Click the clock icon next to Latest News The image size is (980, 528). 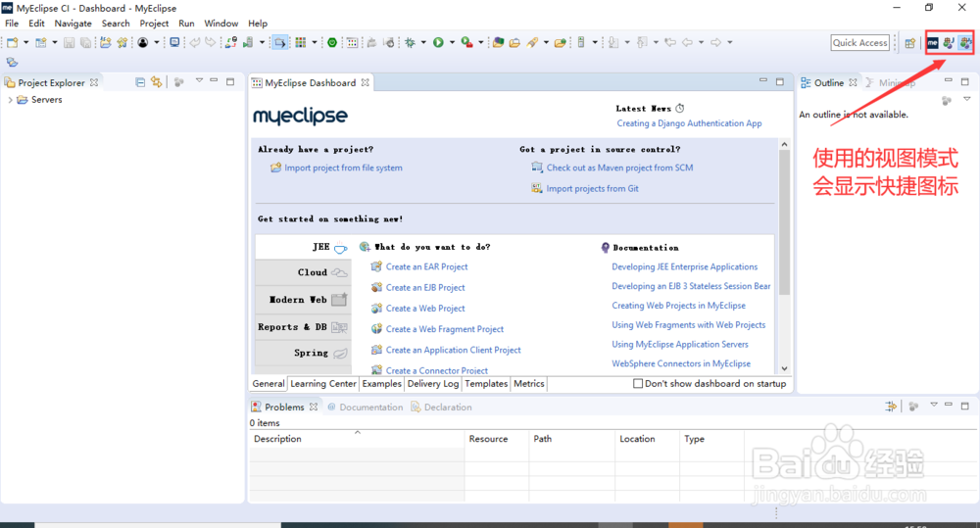pos(680,108)
